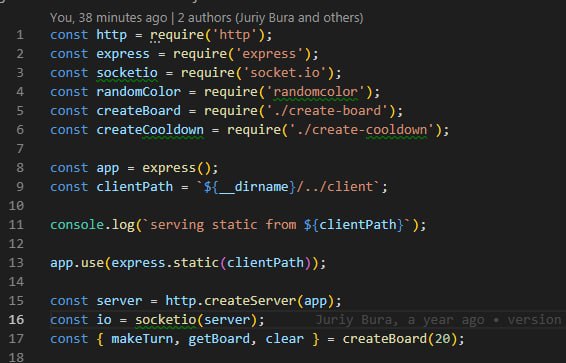This screenshot has width=566, height=363.
Task: Click 'console' on line 11
Action: (x=77, y=224)
